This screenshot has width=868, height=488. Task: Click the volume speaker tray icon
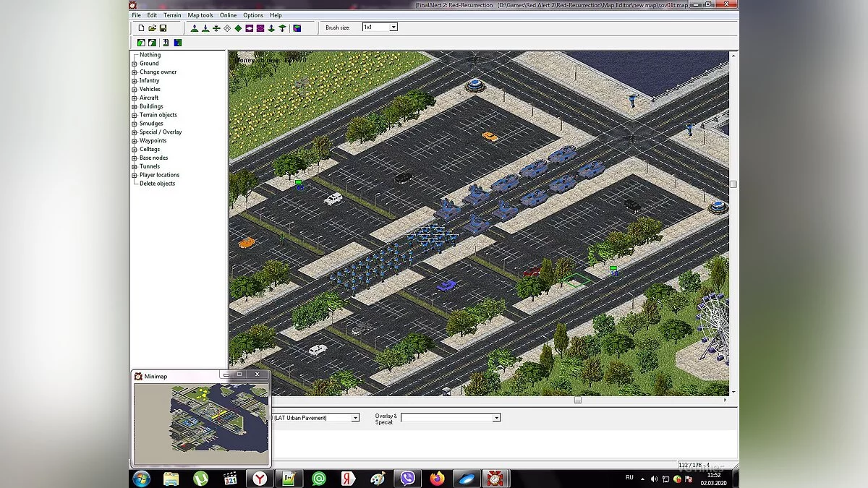point(654,479)
